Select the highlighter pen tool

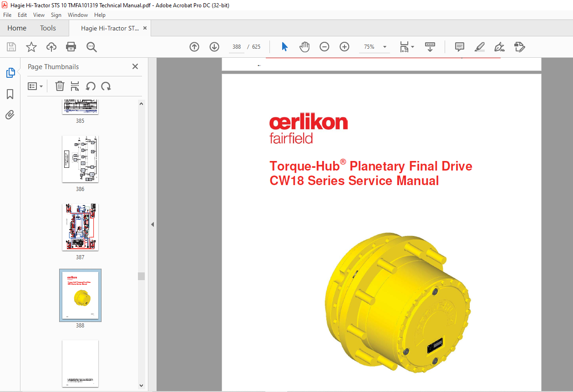[480, 47]
